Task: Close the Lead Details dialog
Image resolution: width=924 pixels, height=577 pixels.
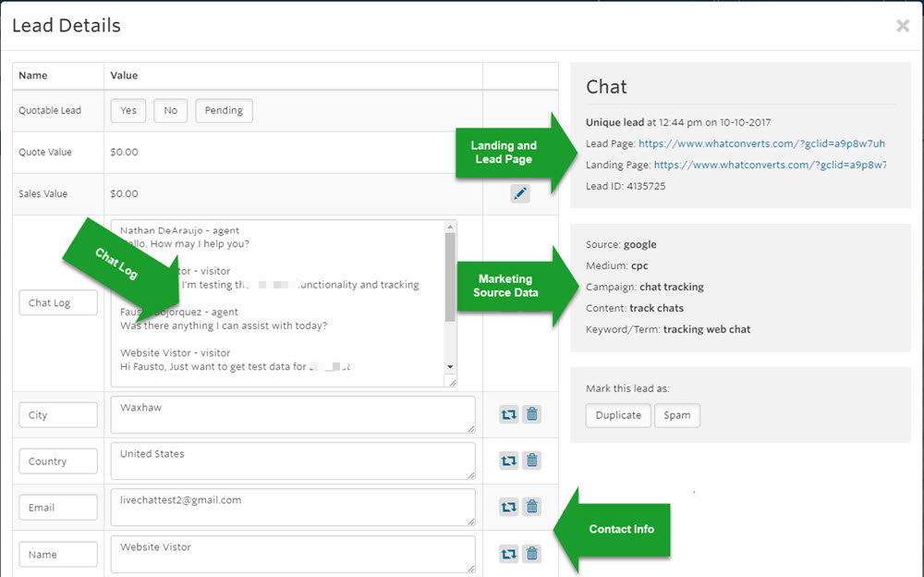Action: click(x=902, y=25)
